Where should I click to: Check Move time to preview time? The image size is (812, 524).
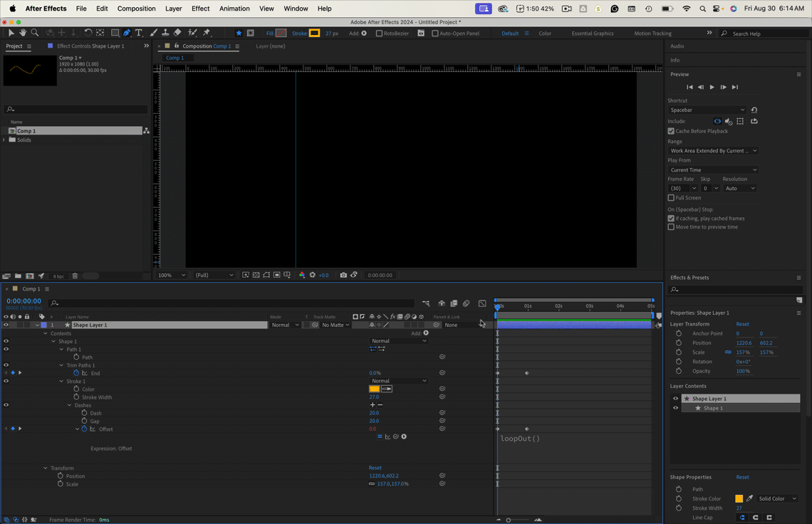(x=671, y=227)
